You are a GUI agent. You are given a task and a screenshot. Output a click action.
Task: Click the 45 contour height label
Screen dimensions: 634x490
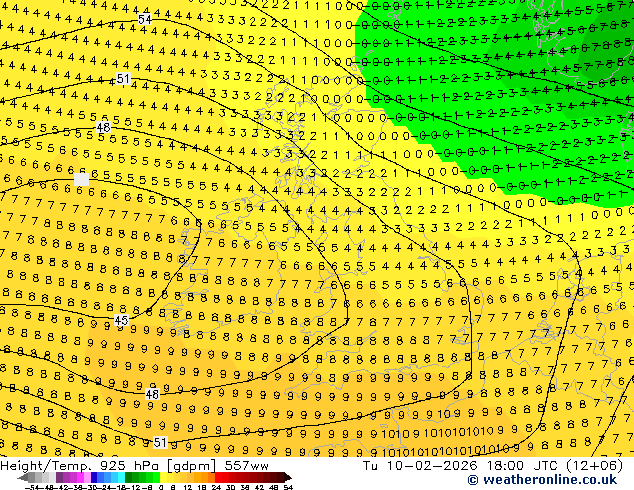[121, 321]
